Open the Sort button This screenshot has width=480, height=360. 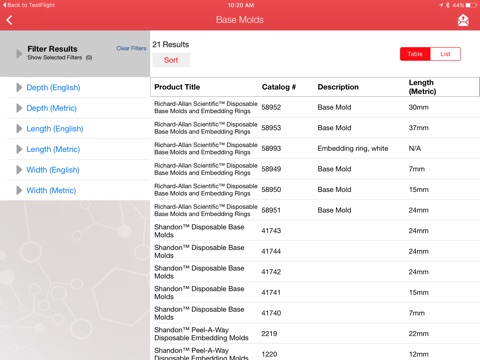pyautogui.click(x=171, y=60)
